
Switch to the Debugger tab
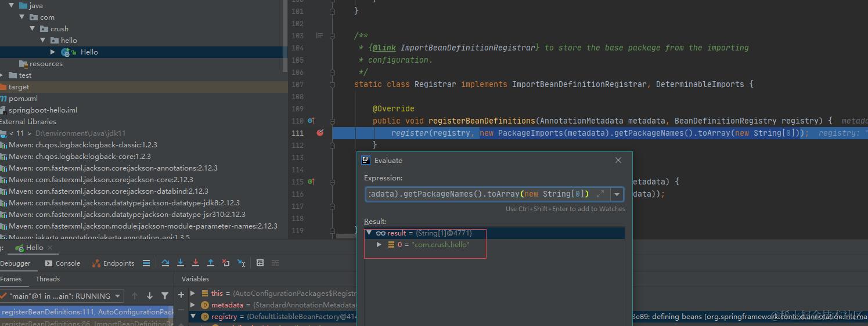pos(15,263)
